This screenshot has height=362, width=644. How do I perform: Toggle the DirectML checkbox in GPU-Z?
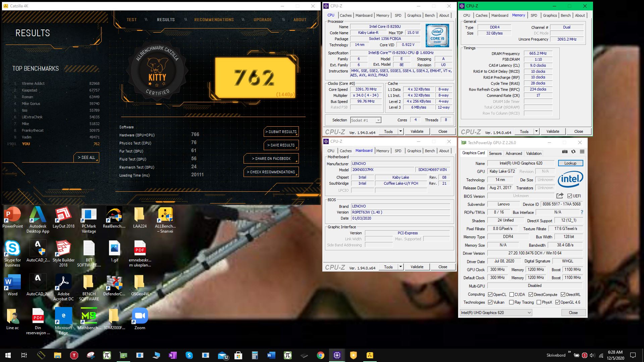click(563, 295)
